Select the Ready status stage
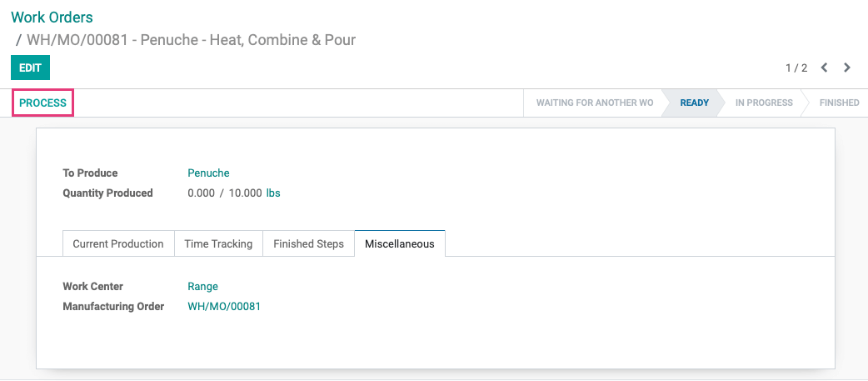 [x=694, y=103]
